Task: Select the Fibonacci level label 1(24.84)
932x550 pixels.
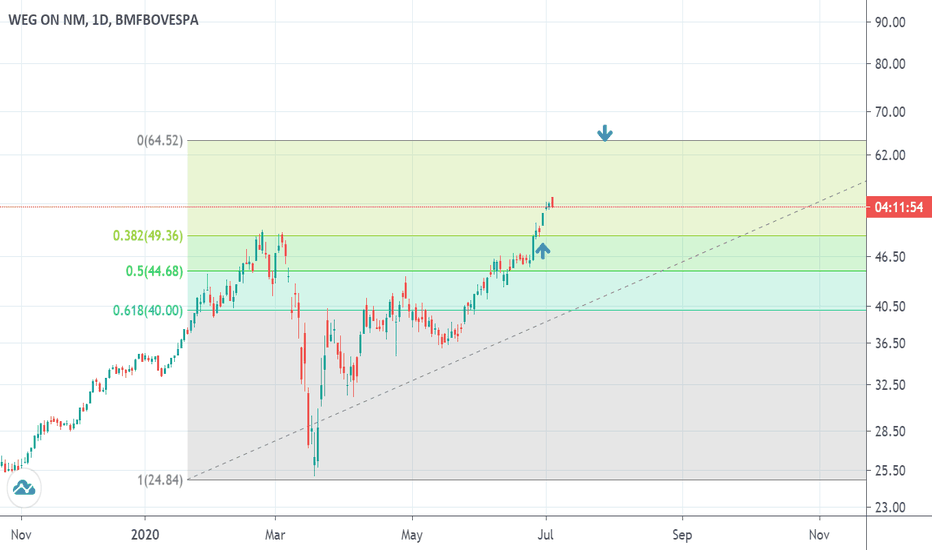Action: click(160, 480)
